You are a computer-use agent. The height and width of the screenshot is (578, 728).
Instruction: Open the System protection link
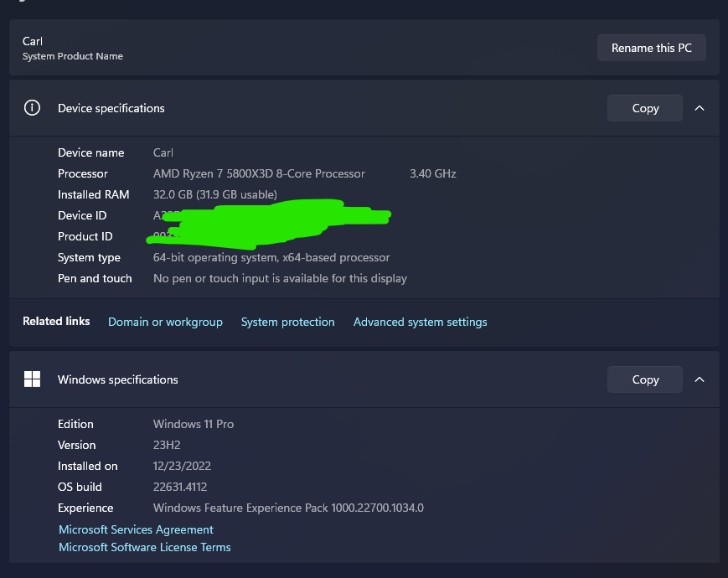[x=288, y=322]
